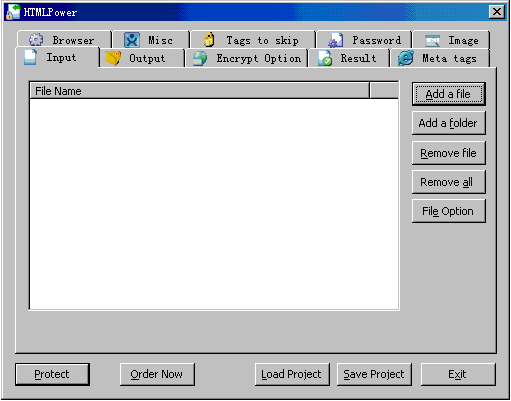The height and width of the screenshot is (401, 511).
Task: Click the checkmark page icon on Result tab
Action: pyautogui.click(x=325, y=58)
